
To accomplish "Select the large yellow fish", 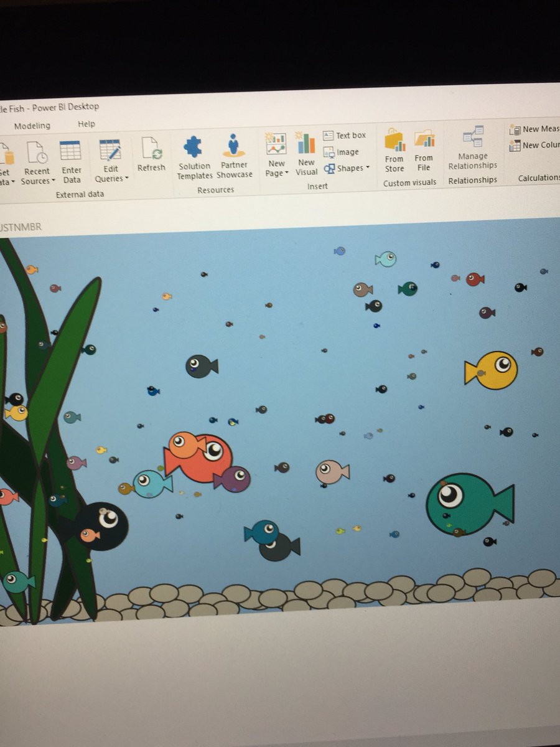I will [x=492, y=370].
